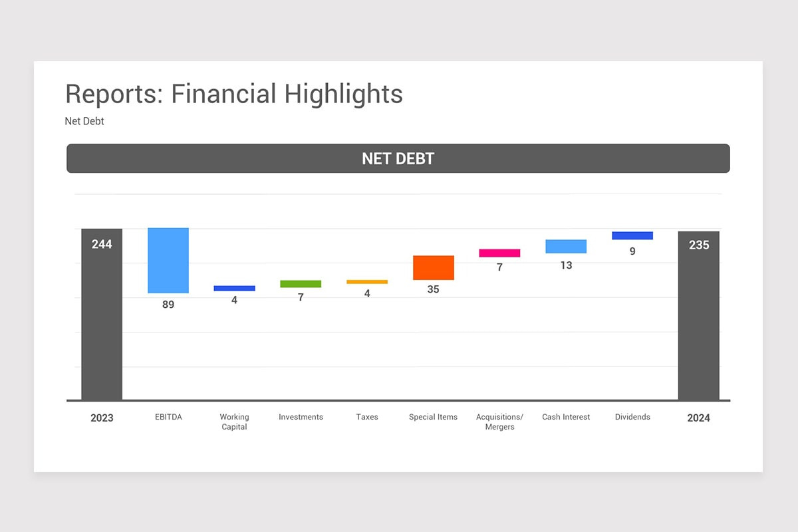798x532 pixels.
Task: Select the 2023 axis label
Action: tap(101, 418)
